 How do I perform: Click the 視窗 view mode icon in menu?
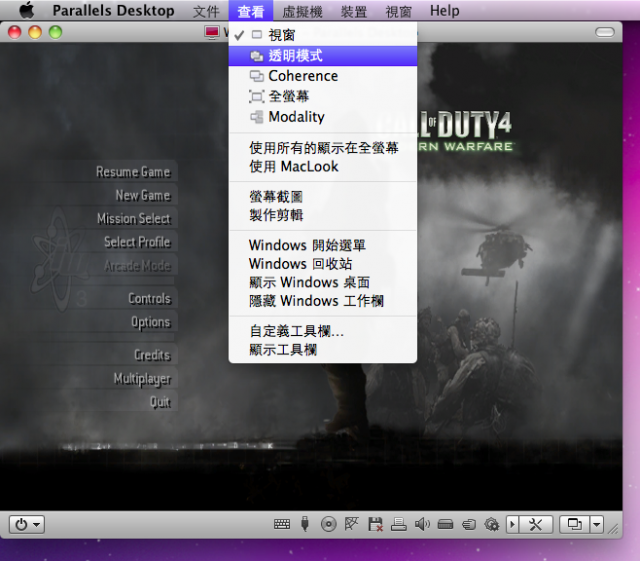coord(257,35)
